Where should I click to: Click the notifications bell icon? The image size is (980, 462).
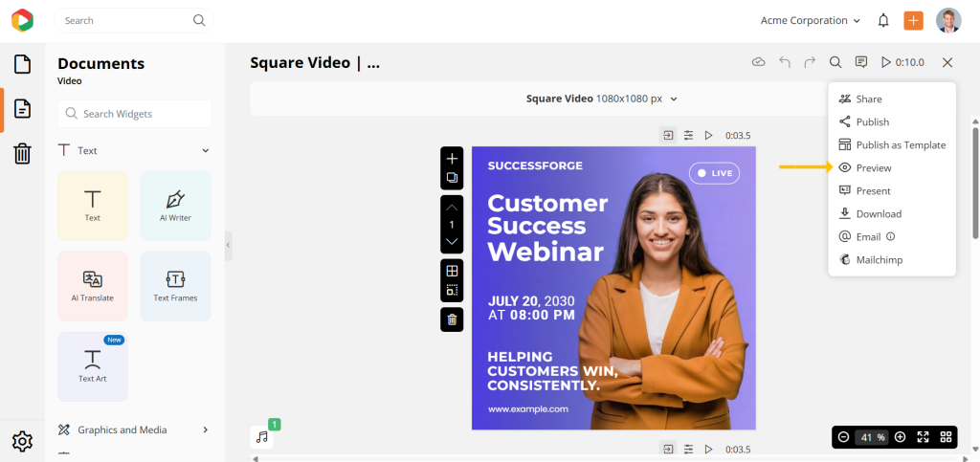click(883, 20)
